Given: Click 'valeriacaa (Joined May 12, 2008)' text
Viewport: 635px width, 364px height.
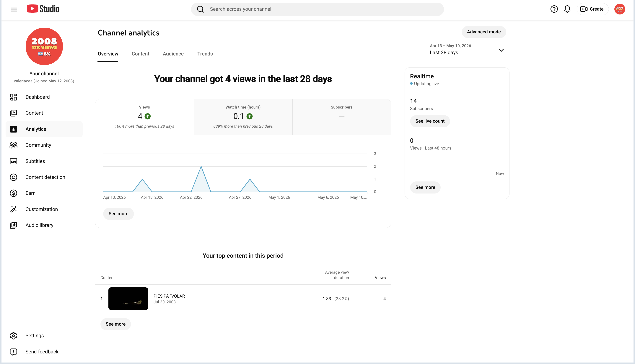Looking at the screenshot, I should click(x=44, y=81).
